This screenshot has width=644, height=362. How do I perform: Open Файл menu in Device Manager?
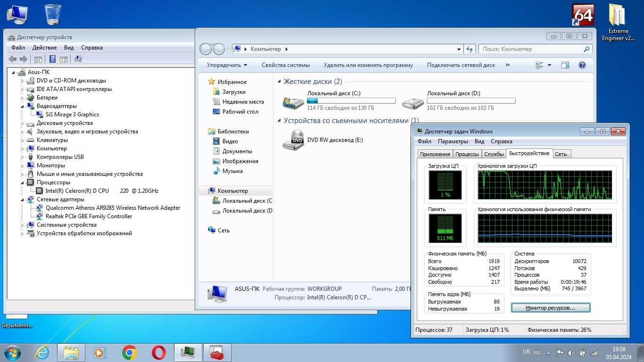tap(18, 48)
